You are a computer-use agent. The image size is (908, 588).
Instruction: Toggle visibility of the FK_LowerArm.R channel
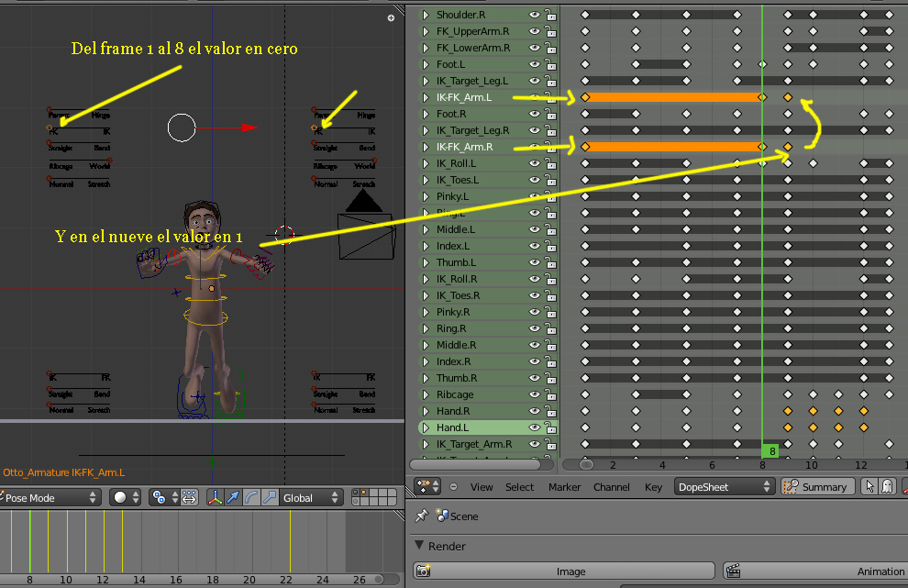click(535, 48)
